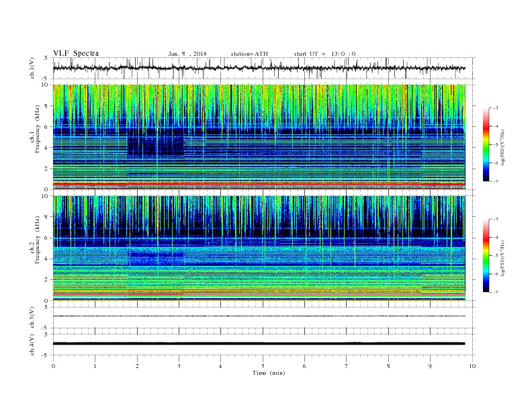Click the "-7" tick on ch.1 colorbar

pyautogui.click(x=496, y=181)
